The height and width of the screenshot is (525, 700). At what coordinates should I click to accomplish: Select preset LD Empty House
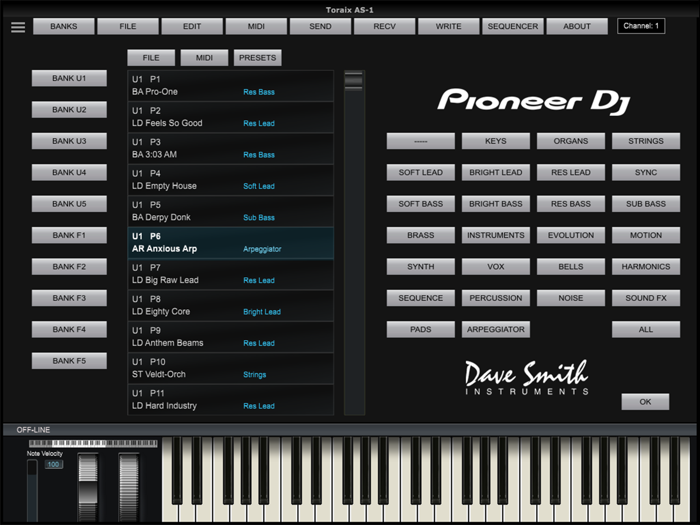pyautogui.click(x=230, y=180)
